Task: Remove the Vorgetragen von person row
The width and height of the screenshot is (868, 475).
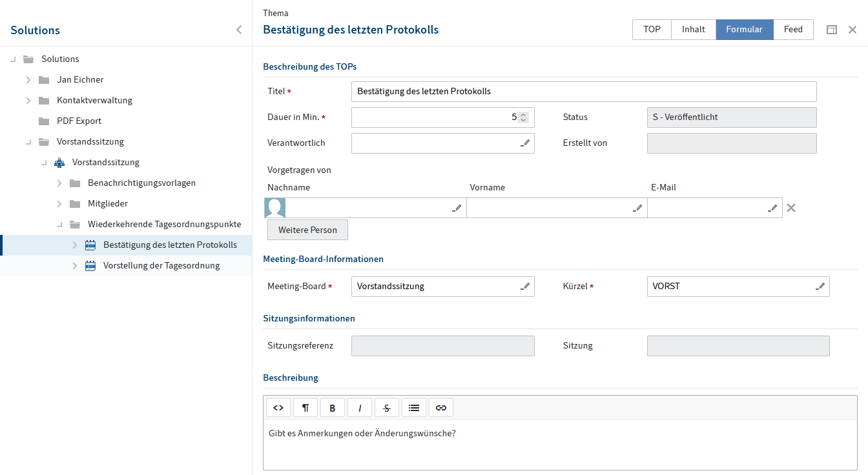Action: point(791,208)
